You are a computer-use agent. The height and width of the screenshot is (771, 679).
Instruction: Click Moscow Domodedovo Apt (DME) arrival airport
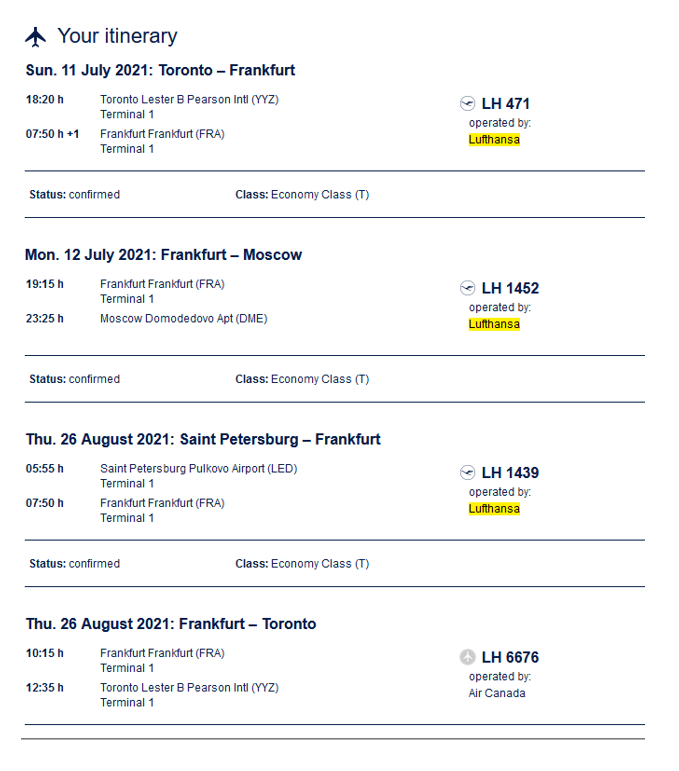183,319
